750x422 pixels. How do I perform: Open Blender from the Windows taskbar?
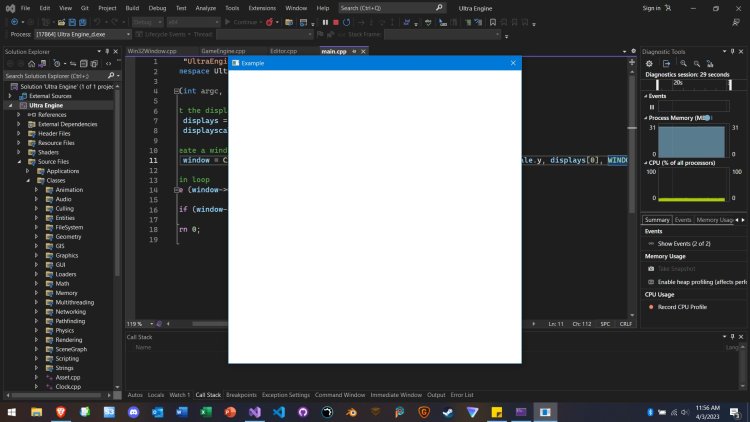pyautogui.click(x=352, y=411)
